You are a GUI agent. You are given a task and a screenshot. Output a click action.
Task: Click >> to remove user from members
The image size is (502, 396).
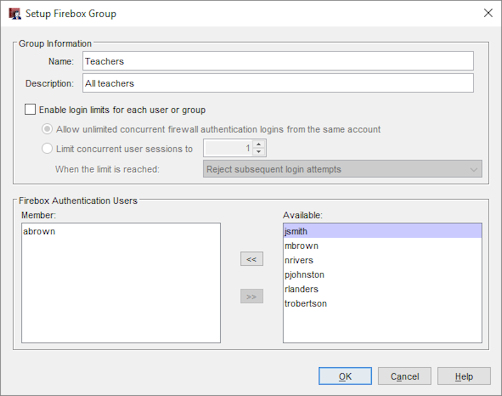tap(252, 296)
